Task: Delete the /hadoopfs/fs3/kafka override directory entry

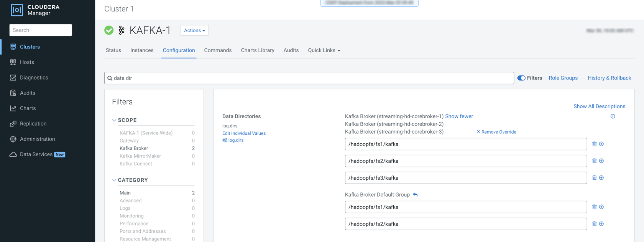Action: coord(594,178)
